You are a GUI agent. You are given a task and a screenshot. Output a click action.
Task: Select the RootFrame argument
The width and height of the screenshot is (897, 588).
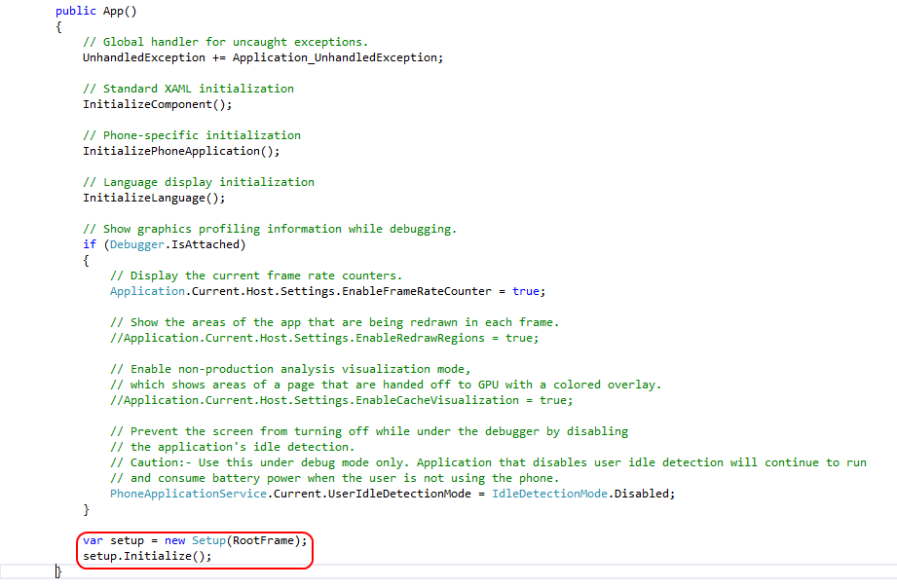click(263, 540)
